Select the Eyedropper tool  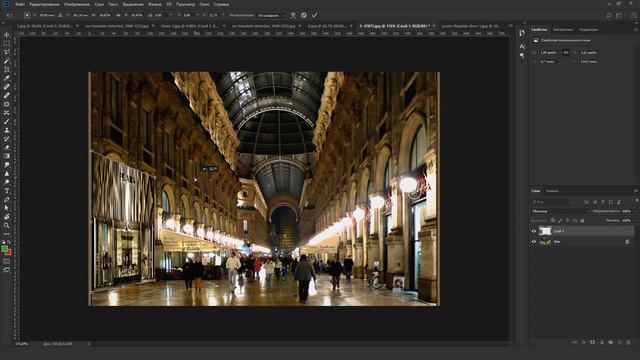[7, 78]
